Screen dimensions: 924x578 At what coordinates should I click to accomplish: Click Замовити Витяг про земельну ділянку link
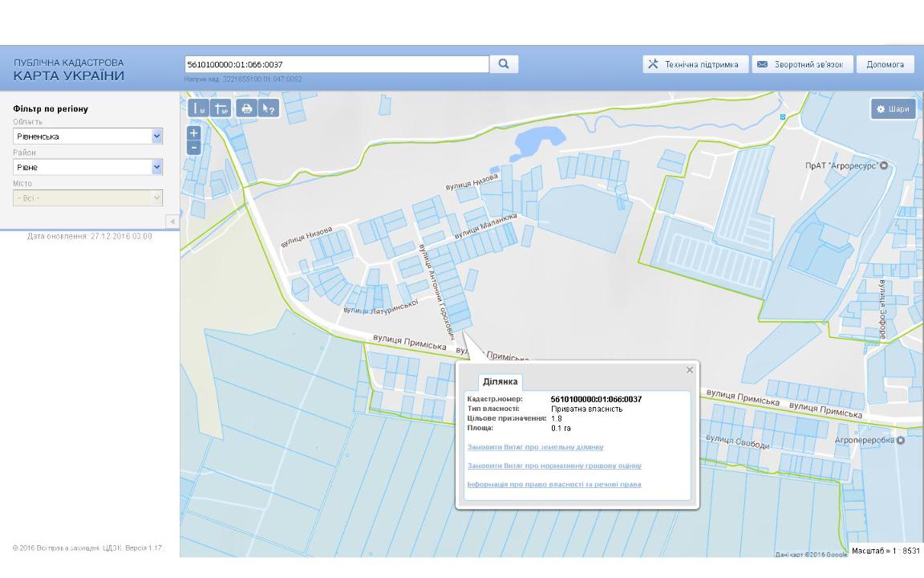click(535, 447)
